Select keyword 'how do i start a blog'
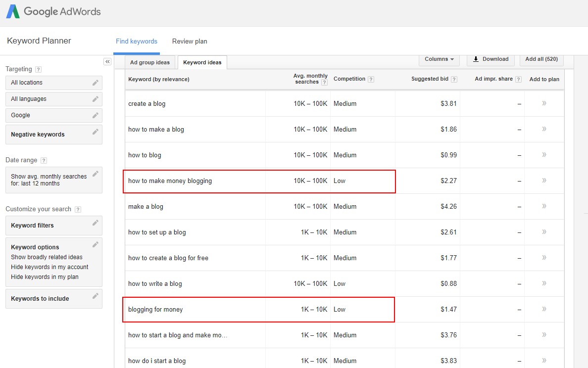The image size is (588, 368). [157, 361]
